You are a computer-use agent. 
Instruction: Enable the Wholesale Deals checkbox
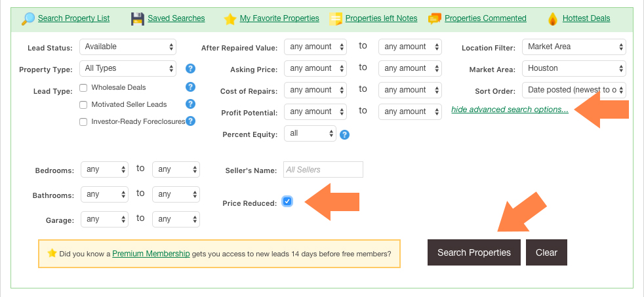pos(83,87)
